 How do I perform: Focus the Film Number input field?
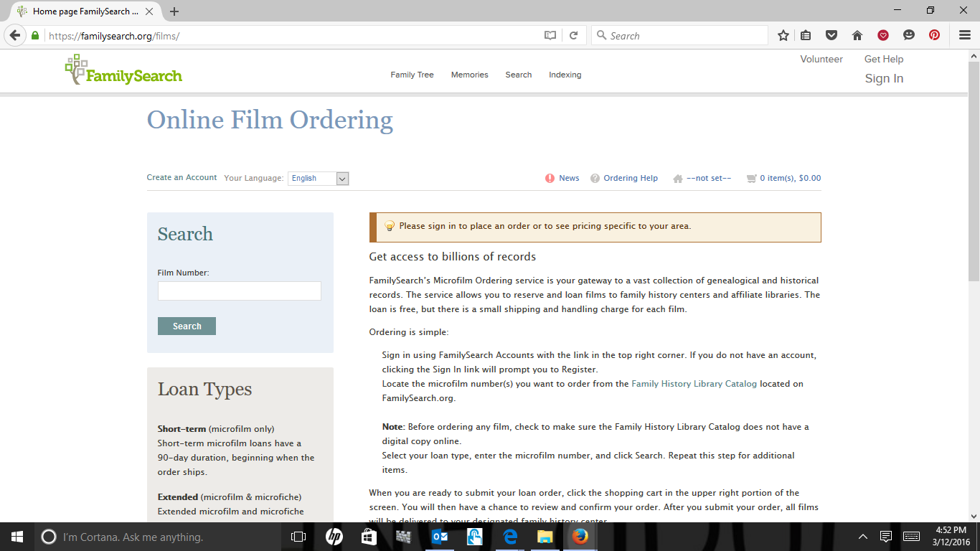240,291
